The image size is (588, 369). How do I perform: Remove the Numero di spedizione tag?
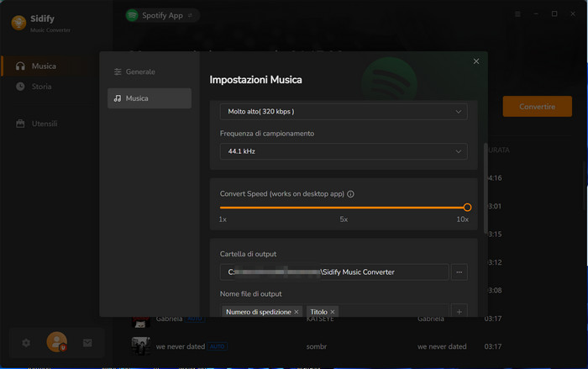tap(297, 312)
